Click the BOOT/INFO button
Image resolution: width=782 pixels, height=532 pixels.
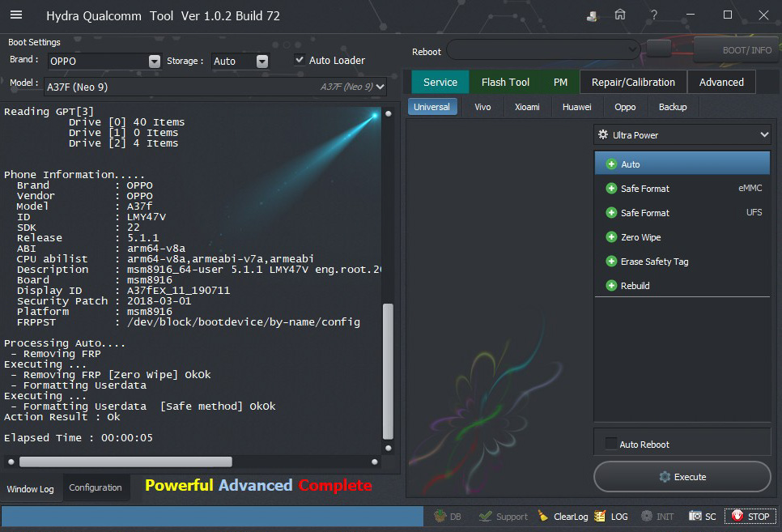tap(736, 50)
